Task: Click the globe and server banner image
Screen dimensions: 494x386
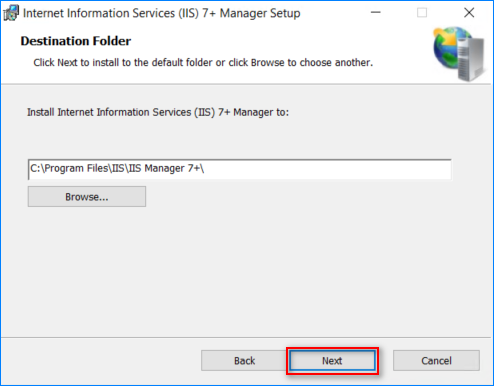Action: click(x=459, y=54)
